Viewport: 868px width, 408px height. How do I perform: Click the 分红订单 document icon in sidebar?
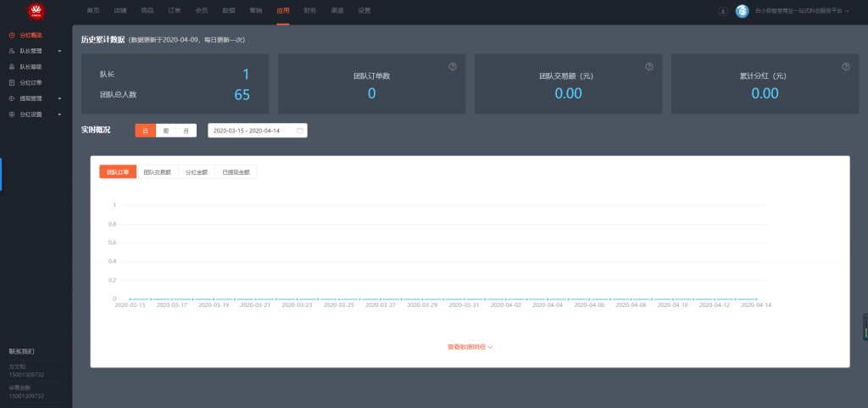coord(12,83)
